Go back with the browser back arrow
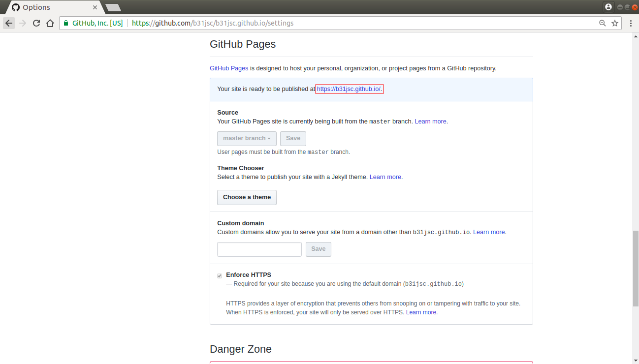The width and height of the screenshot is (639, 364). [9, 23]
